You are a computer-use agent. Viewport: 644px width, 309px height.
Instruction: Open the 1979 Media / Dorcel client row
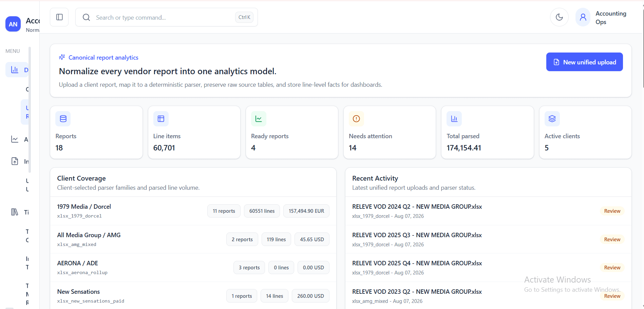193,211
